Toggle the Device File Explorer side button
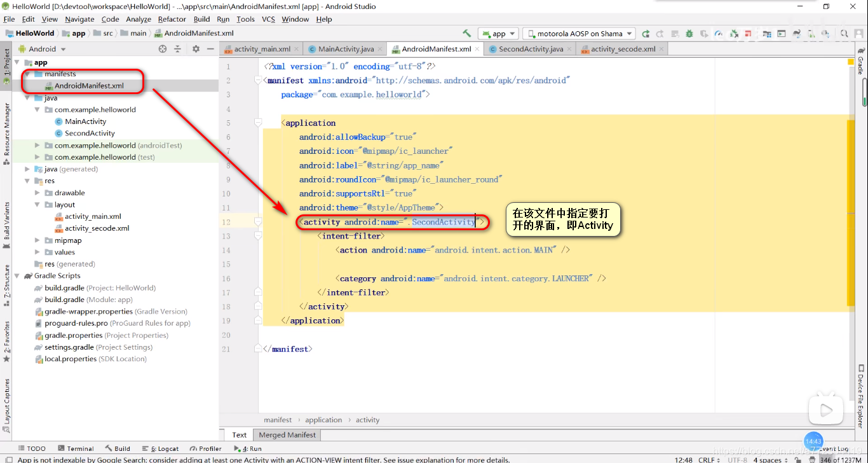The height and width of the screenshot is (463, 868). pyautogui.click(x=861, y=396)
